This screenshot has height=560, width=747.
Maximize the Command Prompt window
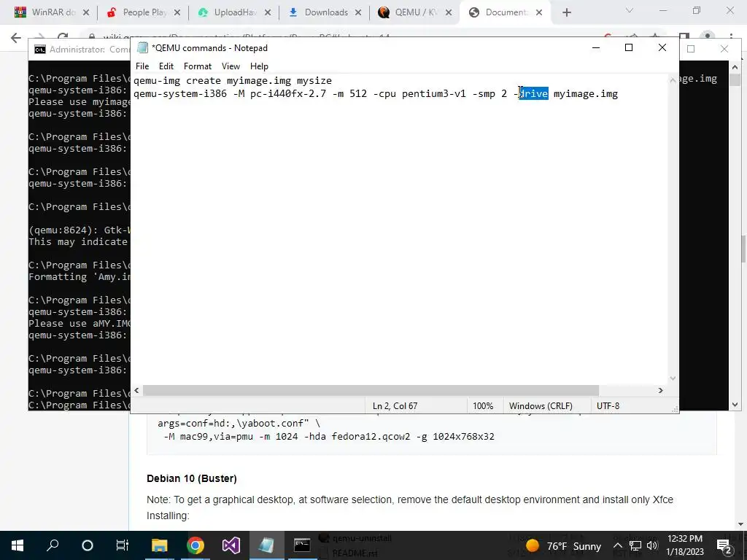[x=691, y=49]
